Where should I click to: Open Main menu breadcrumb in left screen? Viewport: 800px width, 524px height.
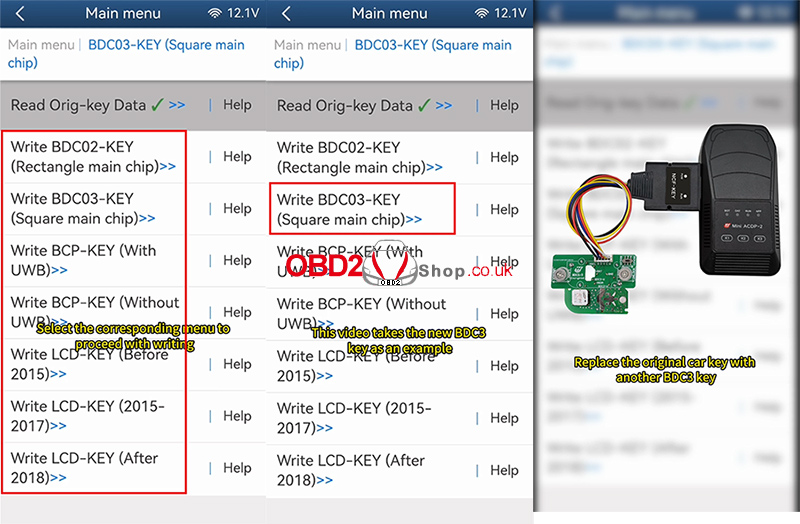pos(41,45)
